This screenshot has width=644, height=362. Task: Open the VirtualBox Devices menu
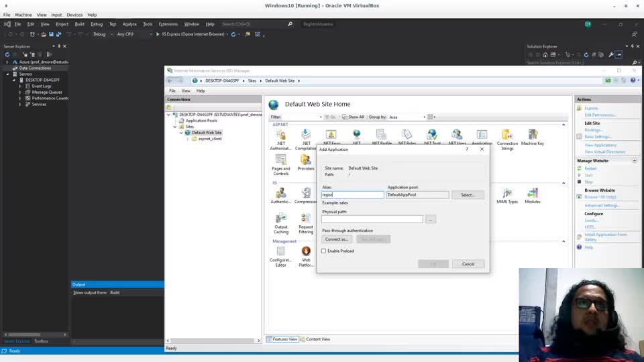point(74,15)
